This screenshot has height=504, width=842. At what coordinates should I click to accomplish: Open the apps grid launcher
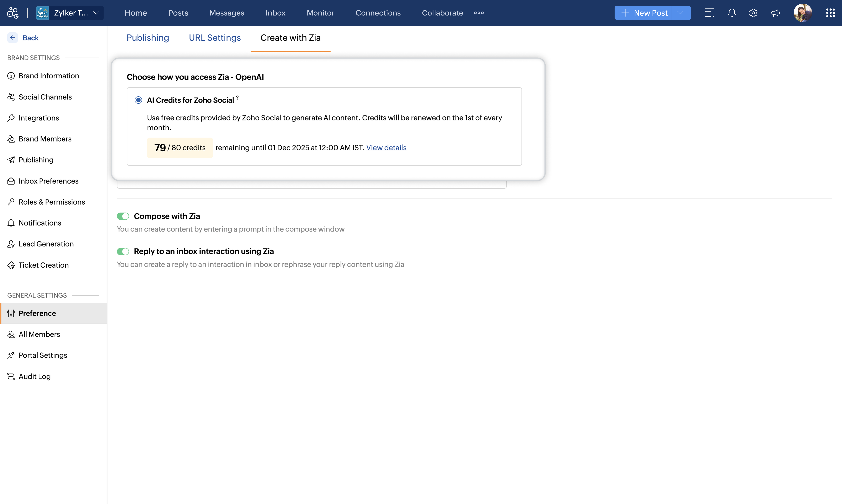point(830,13)
